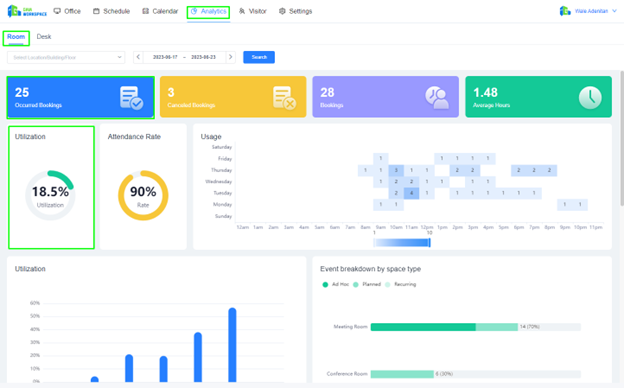Viewport: 624px width, 388px height.
Task: Click the start date input field
Action: tap(165, 57)
